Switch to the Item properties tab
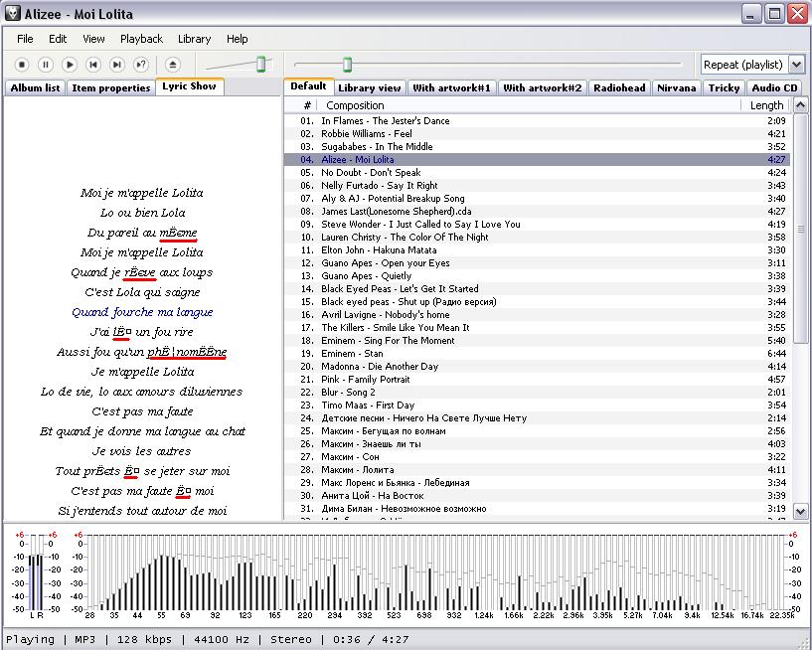 pos(110,87)
